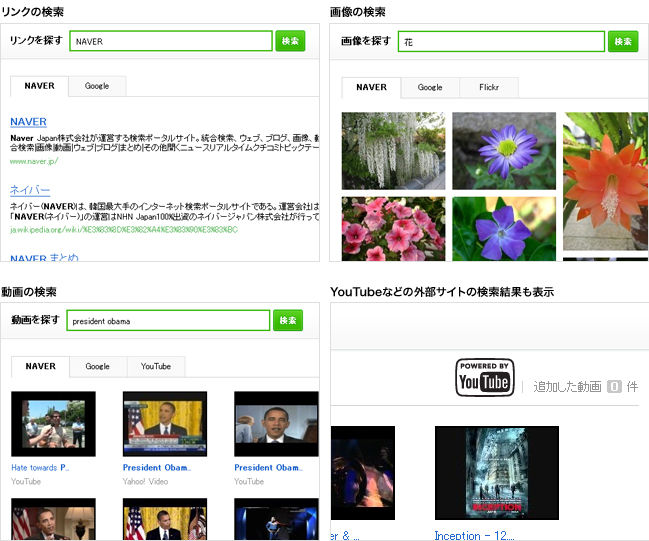This screenshot has width=649, height=541.
Task: Open the dark concert video thumbnail
Action: pyautogui.click(x=363, y=473)
